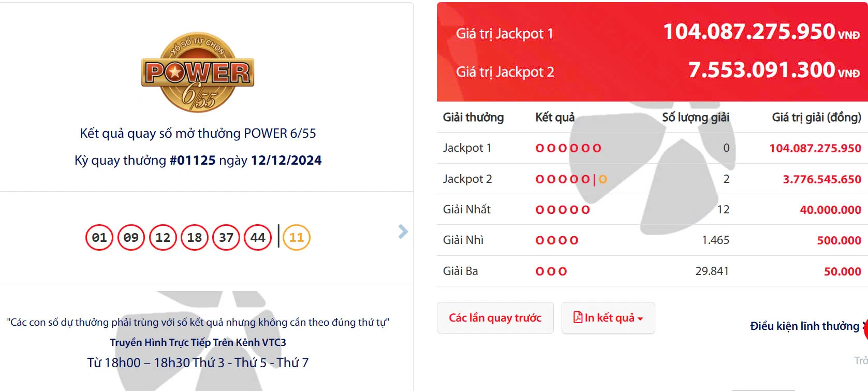Screen dimensions: 868x391
Task: Select the red ball numbered 01
Action: (x=99, y=237)
